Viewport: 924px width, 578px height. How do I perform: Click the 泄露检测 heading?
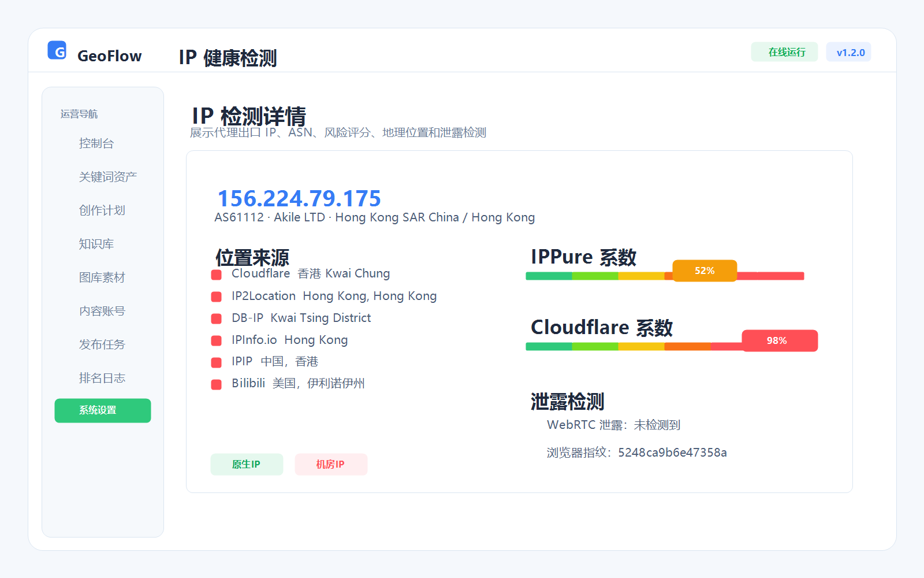(x=568, y=401)
